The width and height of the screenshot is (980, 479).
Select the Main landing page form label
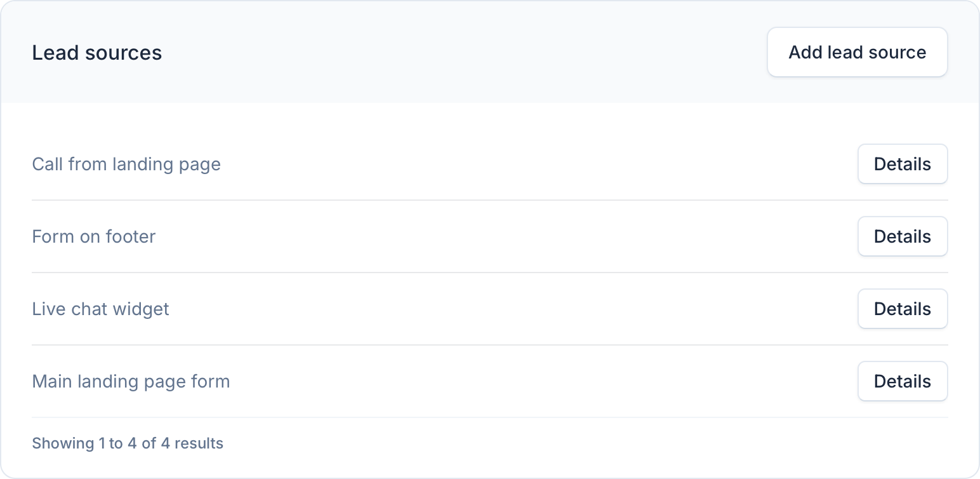point(131,381)
